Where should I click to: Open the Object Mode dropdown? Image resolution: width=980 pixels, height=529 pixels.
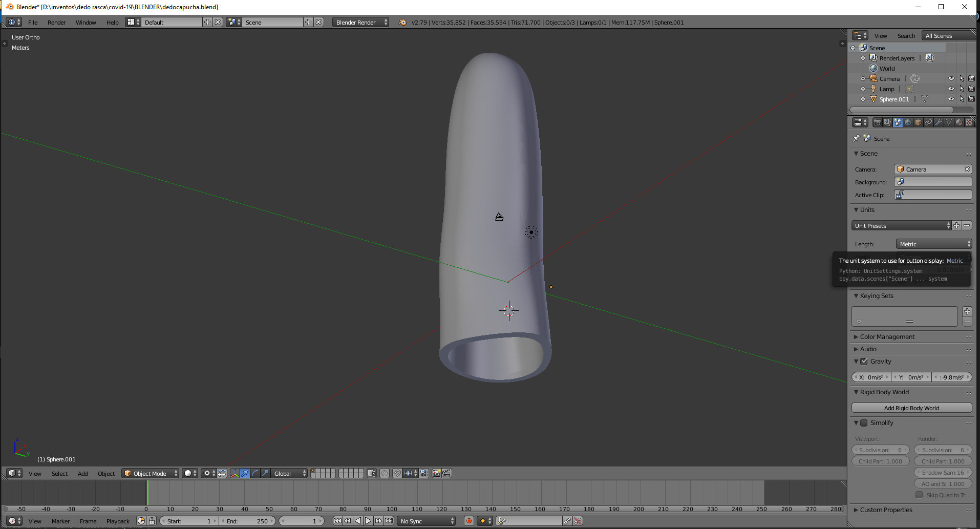tap(151, 473)
